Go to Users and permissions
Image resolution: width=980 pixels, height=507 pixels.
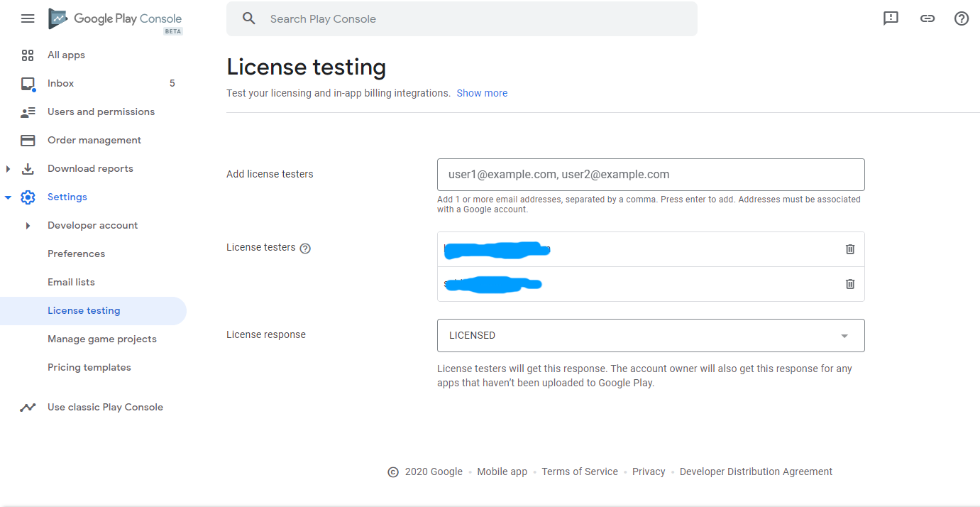click(x=101, y=111)
